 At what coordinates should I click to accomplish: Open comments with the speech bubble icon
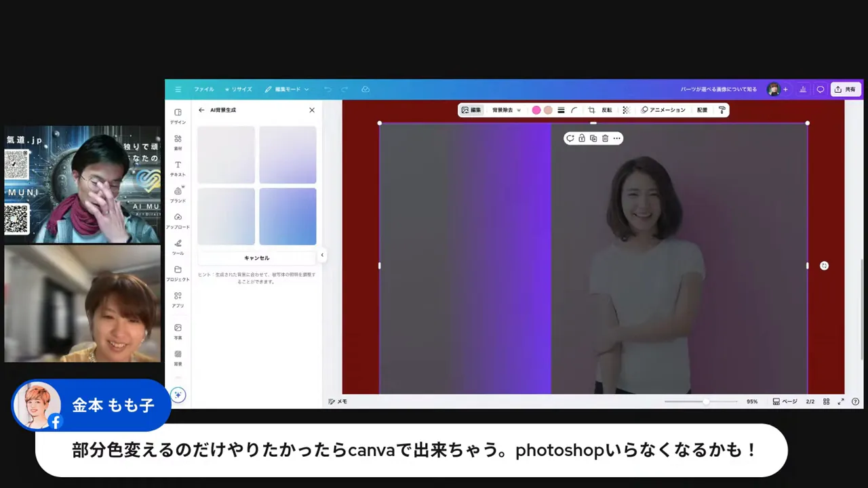[x=820, y=89]
